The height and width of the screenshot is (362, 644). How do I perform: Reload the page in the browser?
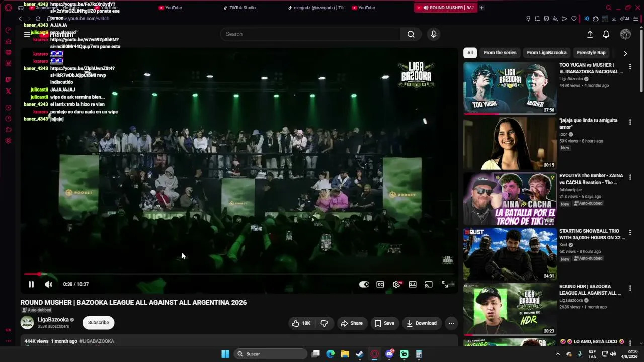pyautogui.click(x=38, y=19)
